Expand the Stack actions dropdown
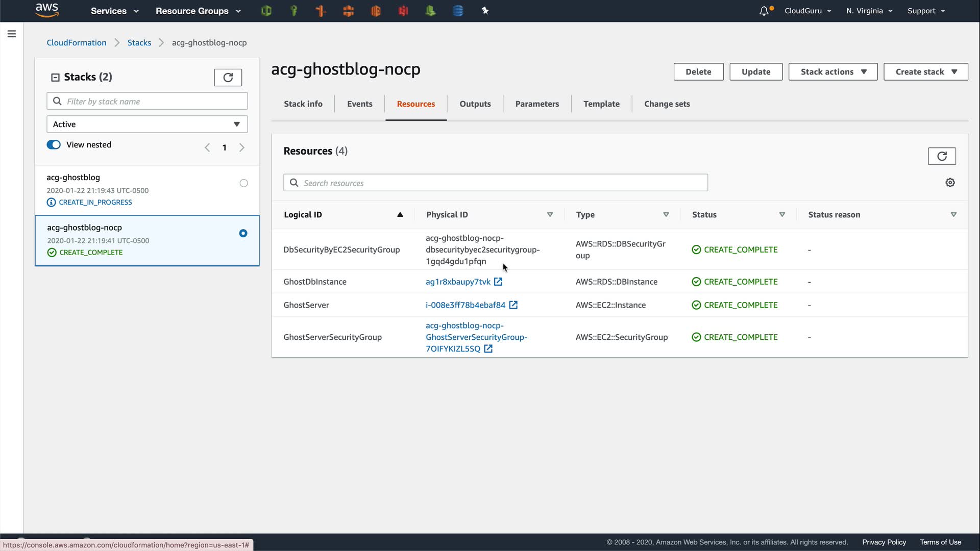Image resolution: width=980 pixels, height=551 pixels. 832,72
